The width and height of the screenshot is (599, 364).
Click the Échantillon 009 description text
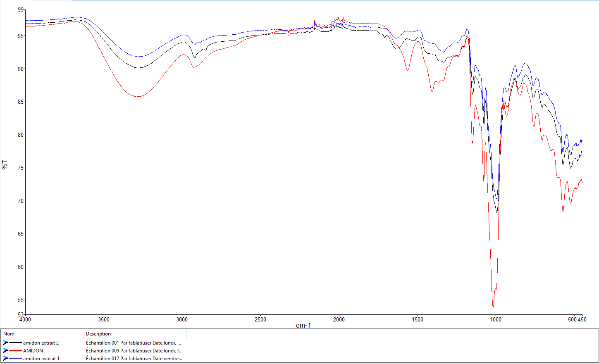134,351
